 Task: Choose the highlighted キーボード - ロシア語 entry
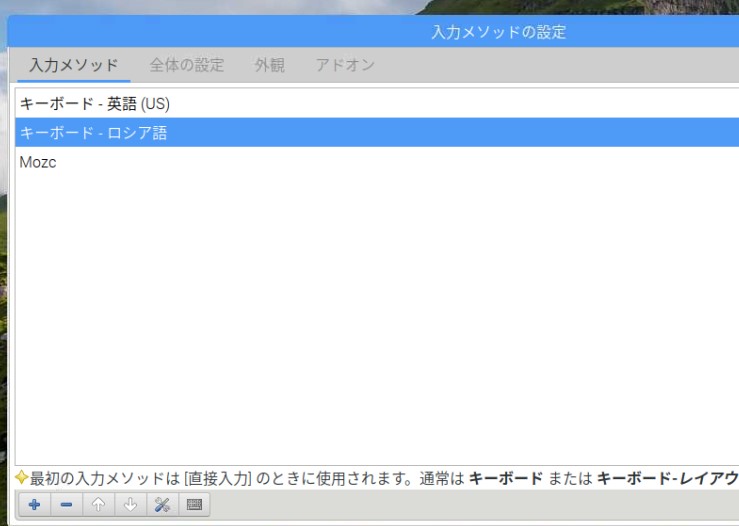click(94, 133)
